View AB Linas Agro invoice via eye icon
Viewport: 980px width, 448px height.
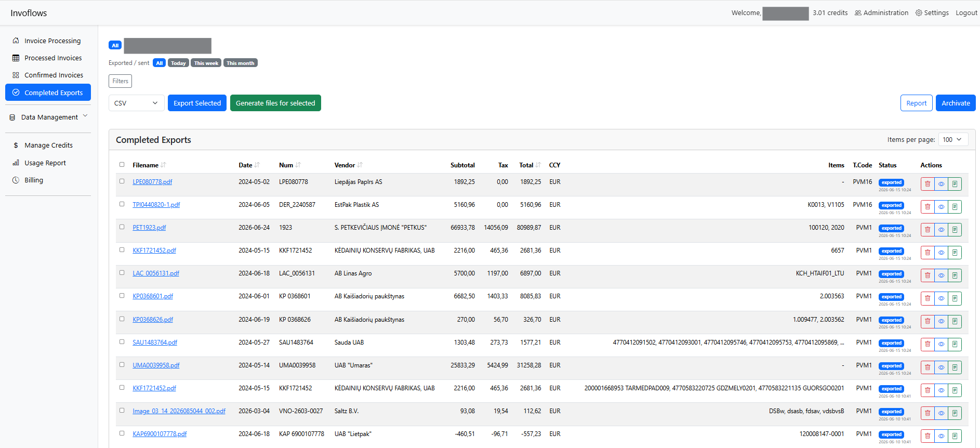tap(941, 275)
